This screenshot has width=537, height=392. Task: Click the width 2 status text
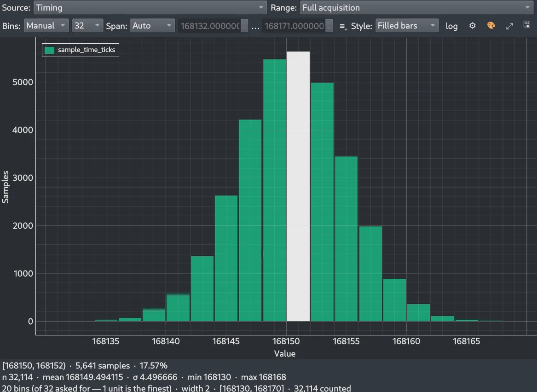196,388
